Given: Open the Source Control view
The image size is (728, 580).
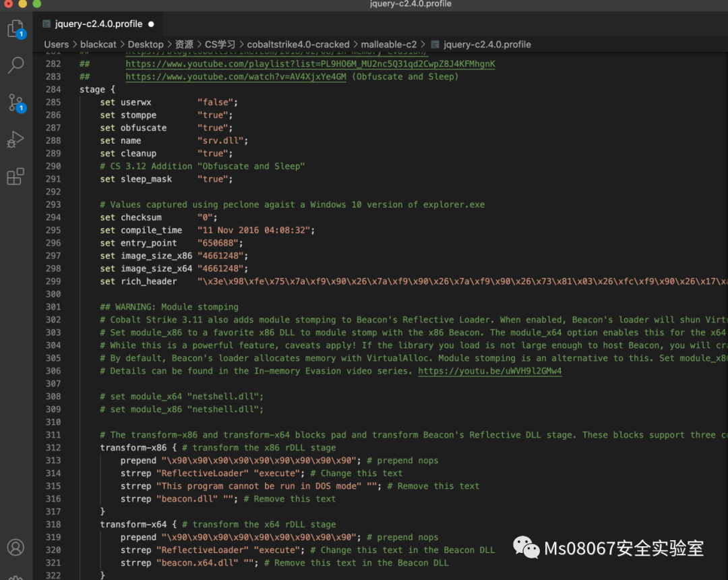Looking at the screenshot, I should pos(16,103).
